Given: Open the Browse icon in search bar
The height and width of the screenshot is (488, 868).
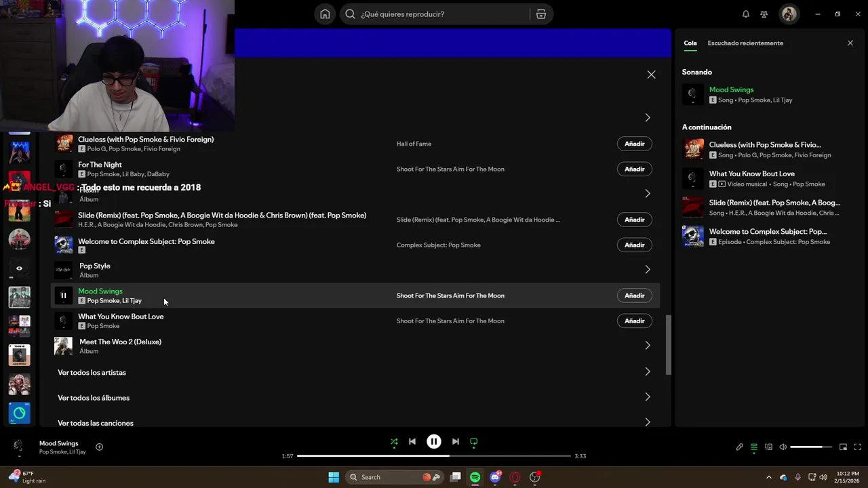Looking at the screenshot, I should click(541, 14).
